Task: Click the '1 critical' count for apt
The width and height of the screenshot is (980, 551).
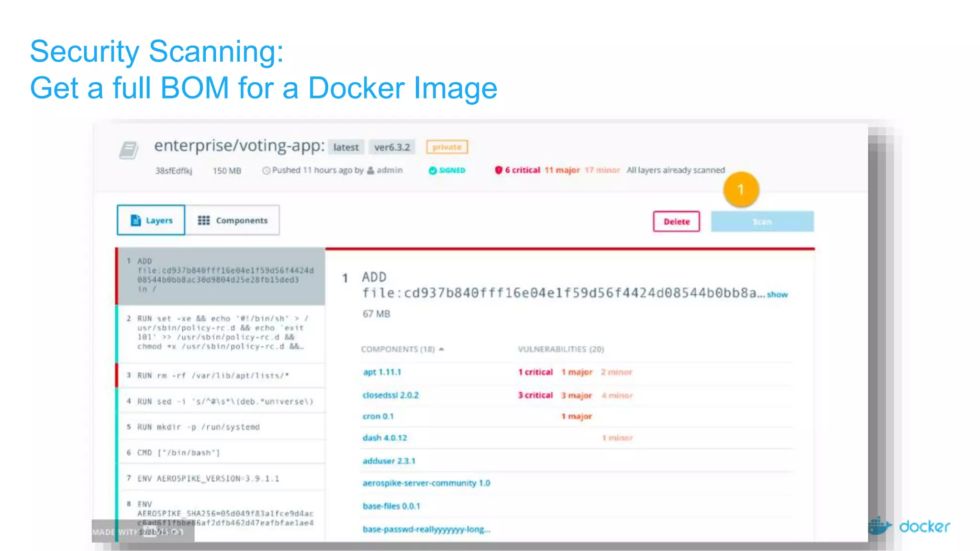Action: tap(535, 372)
